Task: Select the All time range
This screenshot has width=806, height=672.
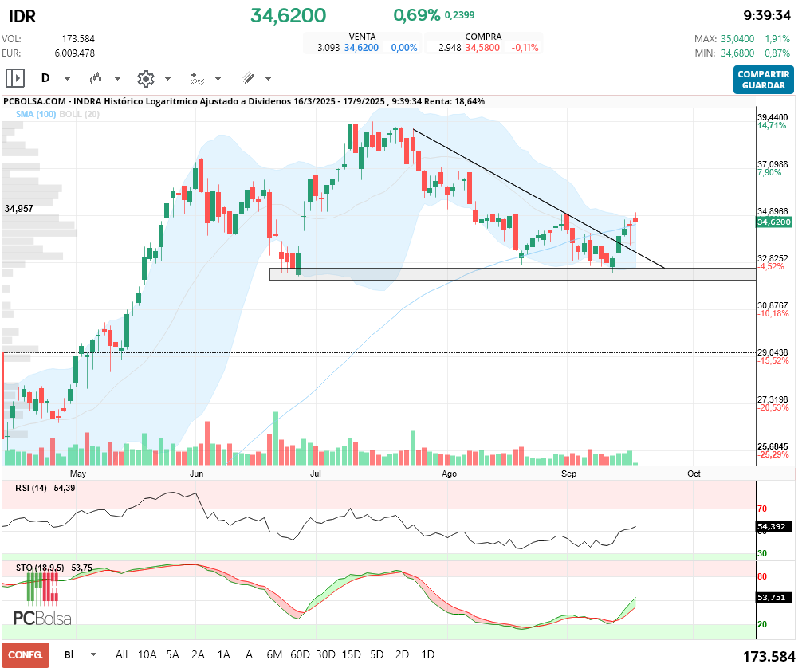Action: (121, 654)
